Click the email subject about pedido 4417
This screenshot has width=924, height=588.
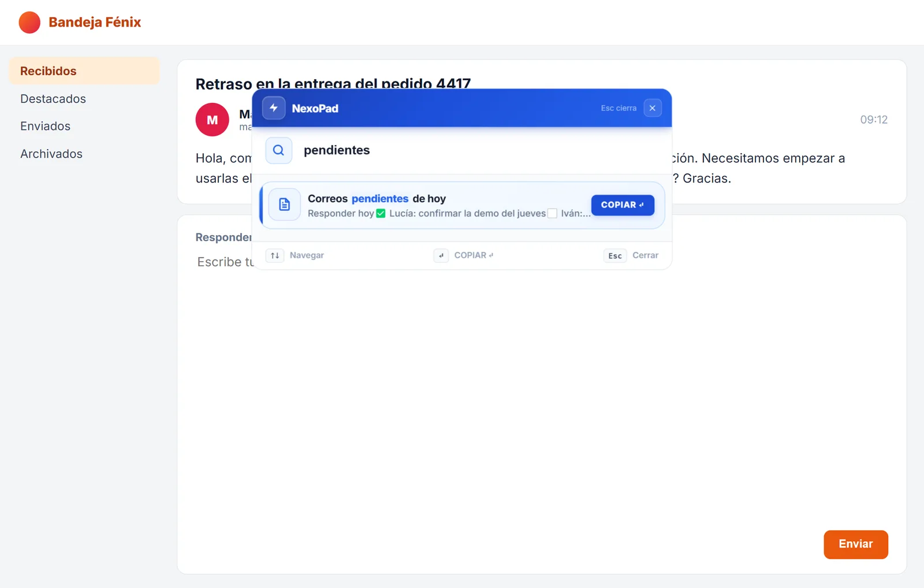pyautogui.click(x=333, y=84)
